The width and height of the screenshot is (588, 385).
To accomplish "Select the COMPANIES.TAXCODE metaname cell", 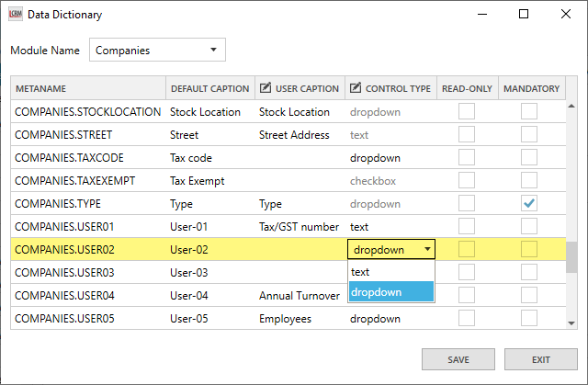I will (88, 157).
